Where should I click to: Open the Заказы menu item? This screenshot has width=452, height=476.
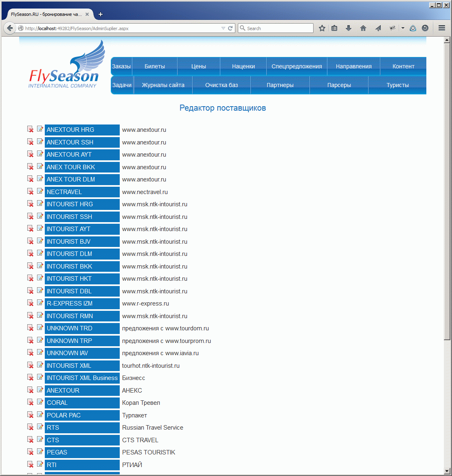[121, 66]
